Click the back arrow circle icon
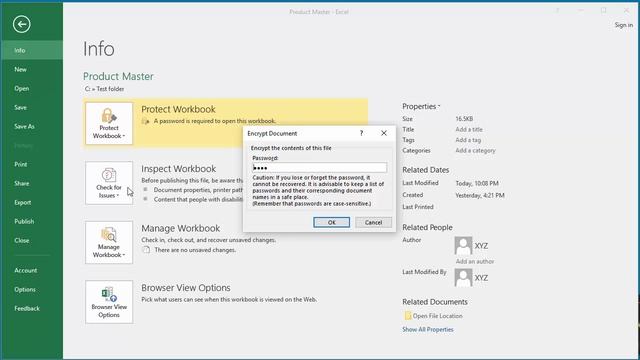640x360 pixels. coord(22,24)
